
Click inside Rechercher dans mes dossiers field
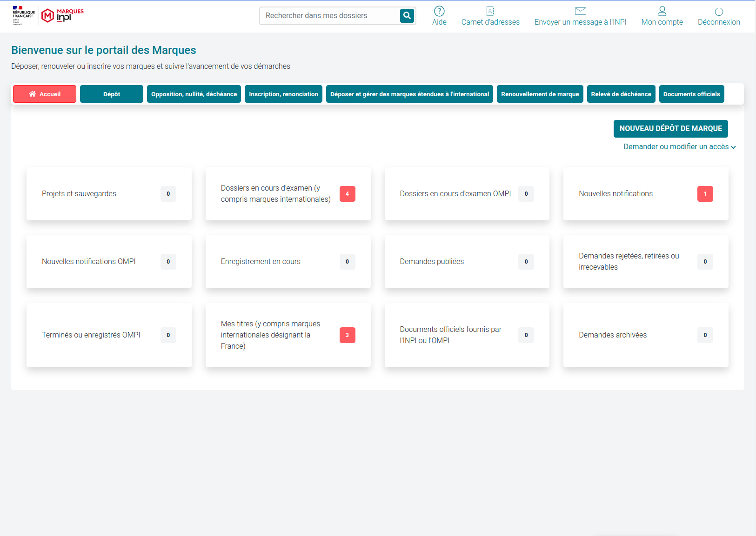coord(330,16)
